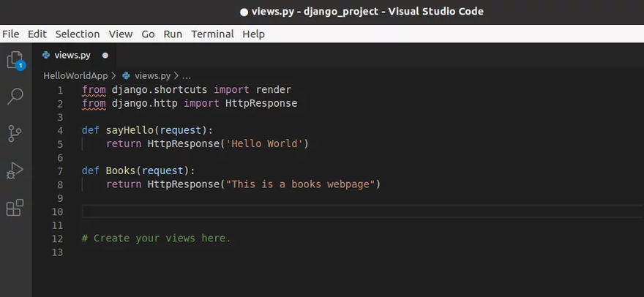Screen dimensions: 644x297
Task: Open the Go menu
Action: coord(148,34)
